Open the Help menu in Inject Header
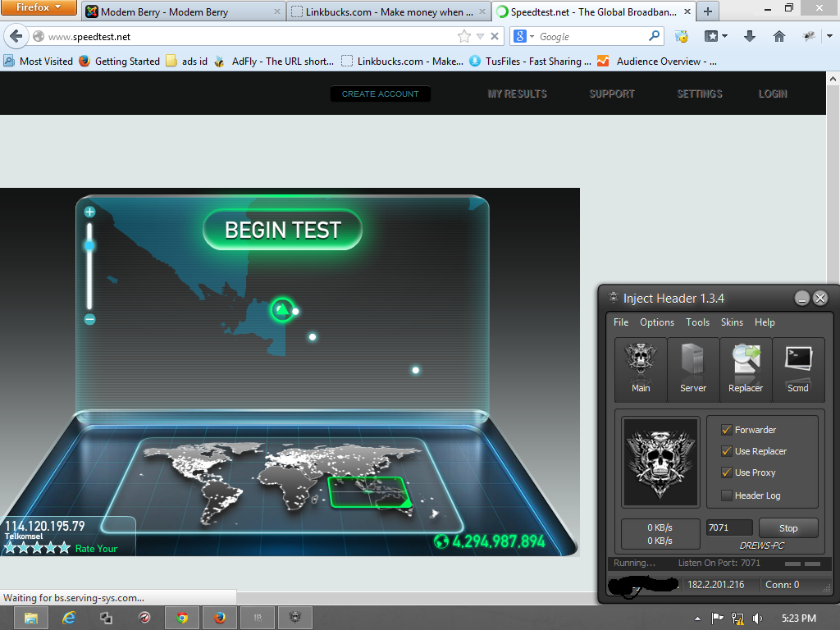 pos(765,322)
